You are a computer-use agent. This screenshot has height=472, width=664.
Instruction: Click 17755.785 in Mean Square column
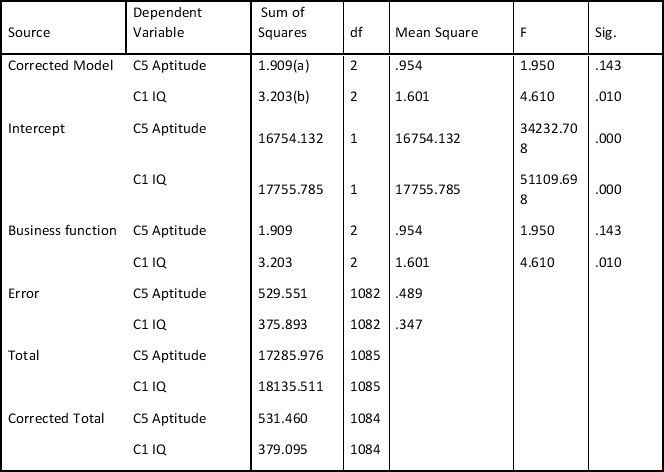tap(428, 189)
